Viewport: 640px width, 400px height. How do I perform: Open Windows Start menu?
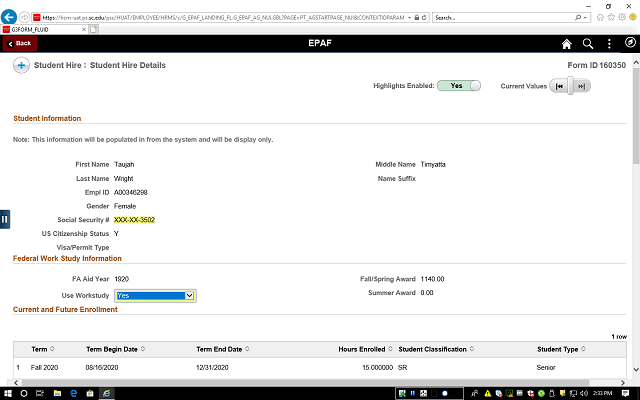(7, 393)
